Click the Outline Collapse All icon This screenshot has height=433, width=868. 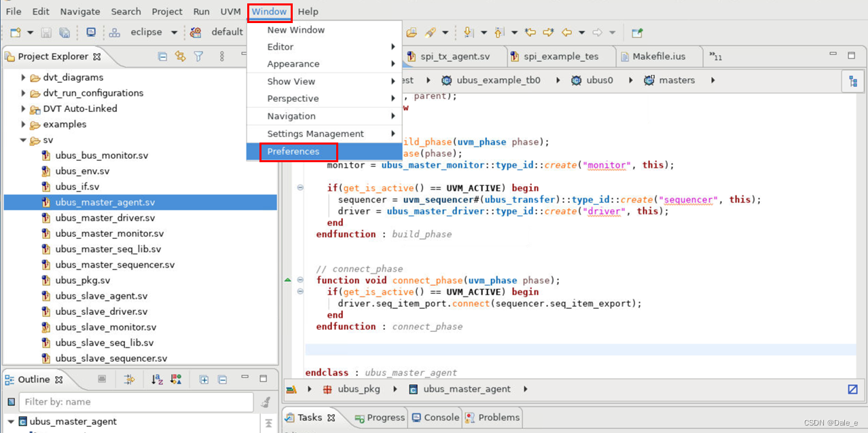click(222, 379)
